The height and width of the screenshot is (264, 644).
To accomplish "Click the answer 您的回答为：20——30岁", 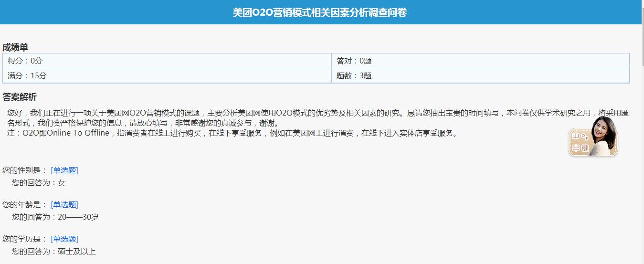I will pos(55,217).
